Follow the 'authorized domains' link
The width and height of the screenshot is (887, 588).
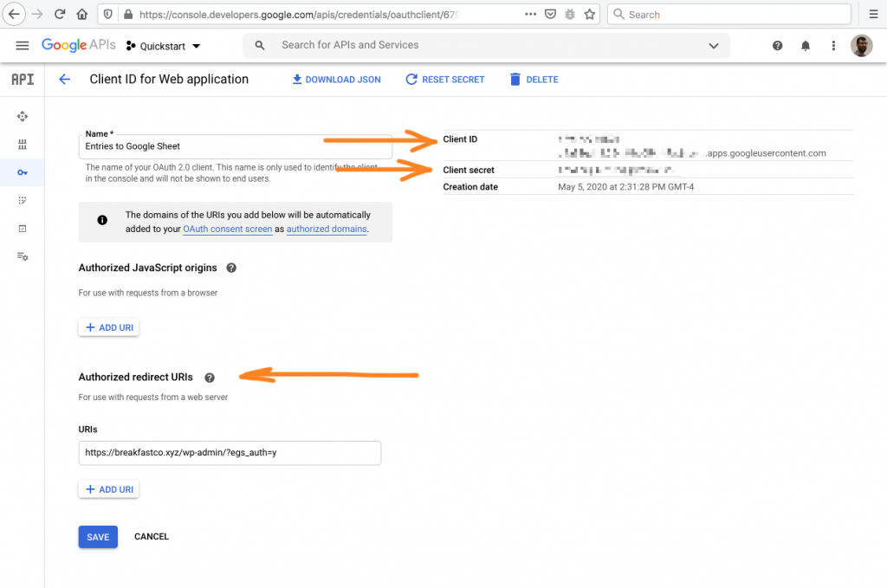(327, 229)
